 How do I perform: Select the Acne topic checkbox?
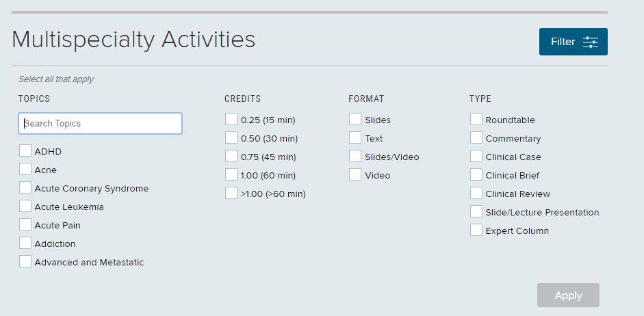tap(25, 169)
